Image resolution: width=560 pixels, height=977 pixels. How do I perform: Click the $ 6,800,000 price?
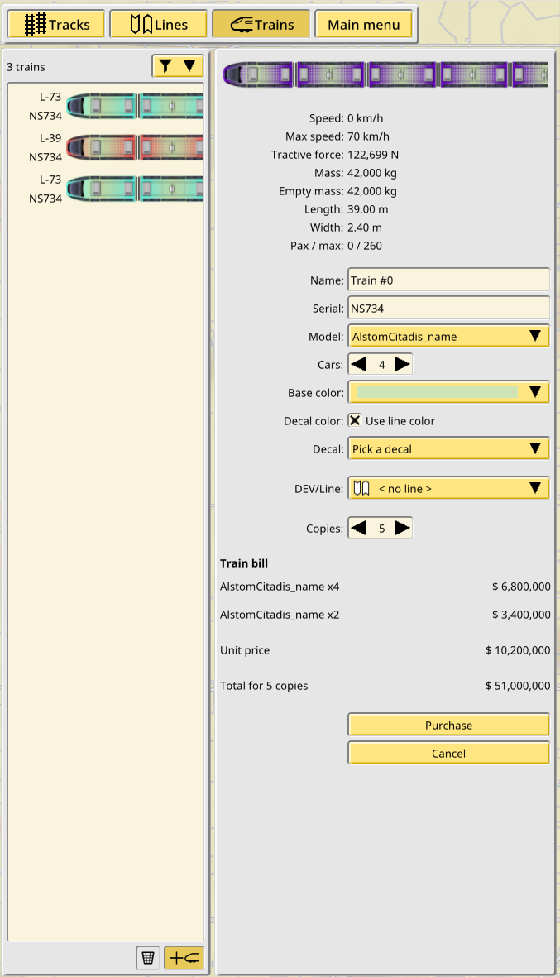(521, 587)
